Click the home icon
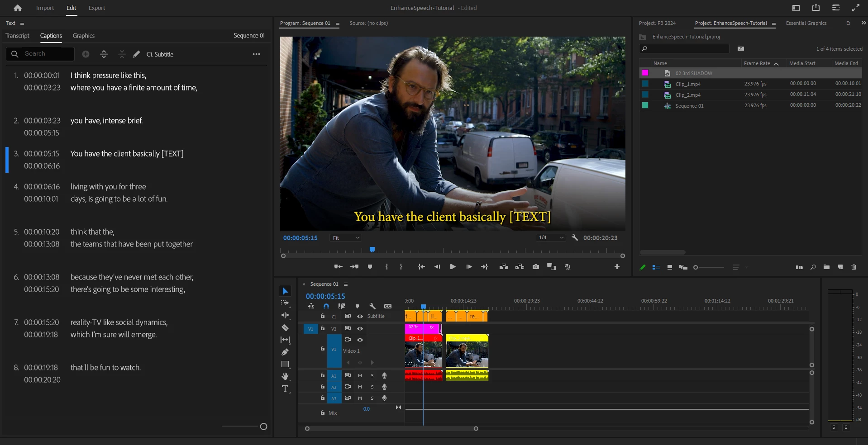The width and height of the screenshot is (868, 445). click(18, 8)
